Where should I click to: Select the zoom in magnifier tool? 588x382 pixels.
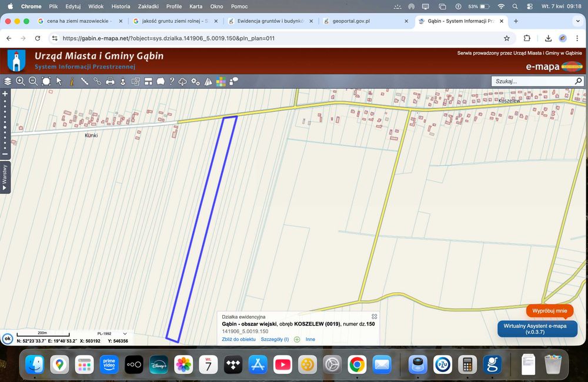pyautogui.click(x=20, y=81)
